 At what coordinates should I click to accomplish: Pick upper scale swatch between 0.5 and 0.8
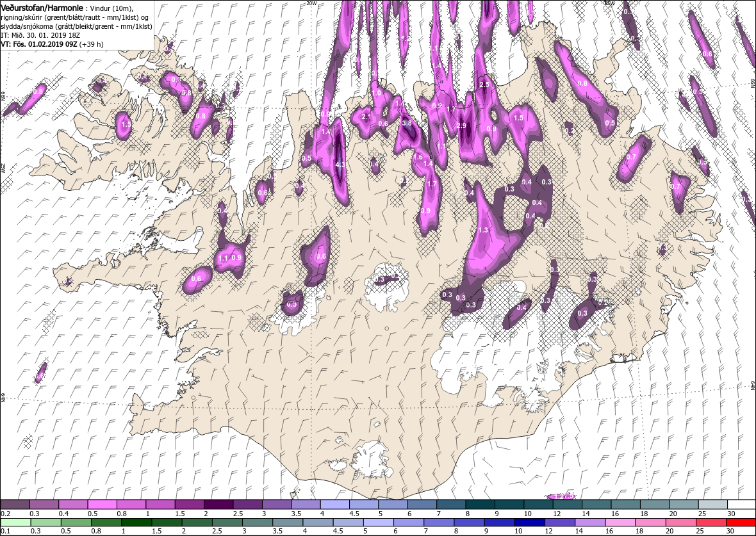(x=103, y=504)
